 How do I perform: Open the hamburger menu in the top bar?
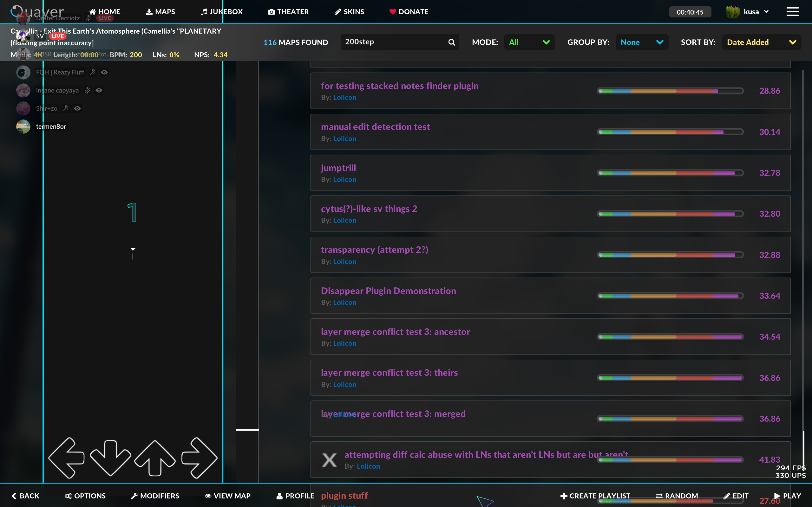click(792, 12)
